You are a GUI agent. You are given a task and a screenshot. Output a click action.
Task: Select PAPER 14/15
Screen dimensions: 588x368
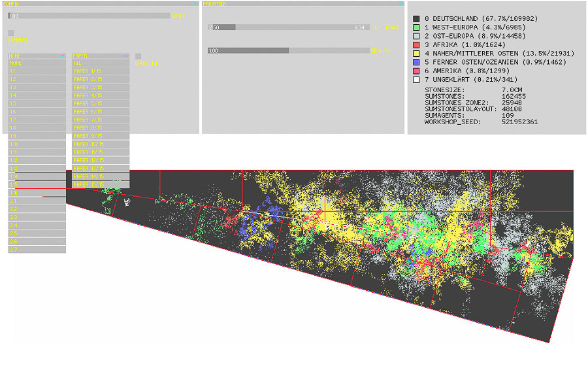101,176
